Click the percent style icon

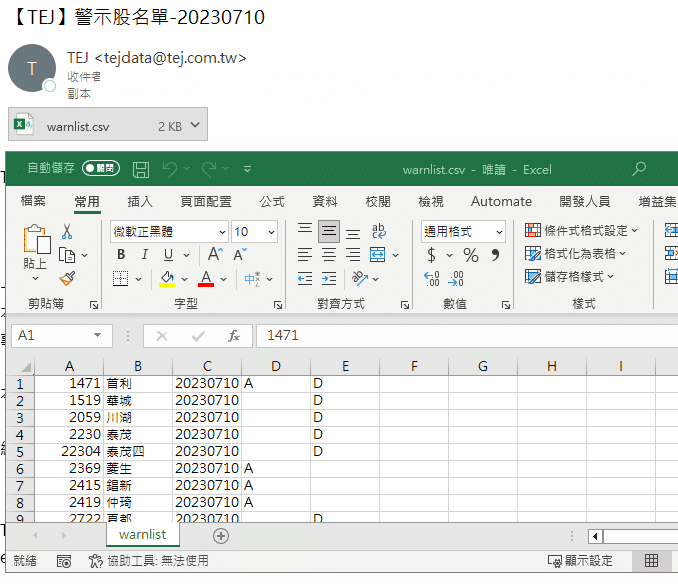[x=470, y=256]
